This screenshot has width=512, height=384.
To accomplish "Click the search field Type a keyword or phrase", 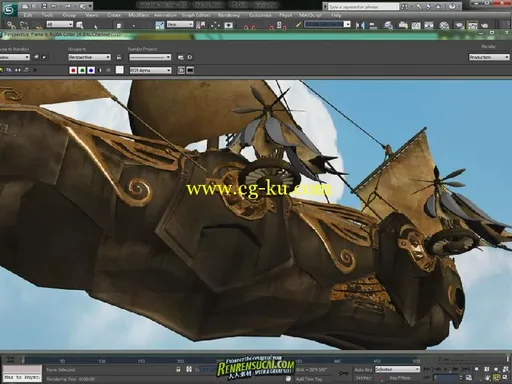I will (x=363, y=6).
